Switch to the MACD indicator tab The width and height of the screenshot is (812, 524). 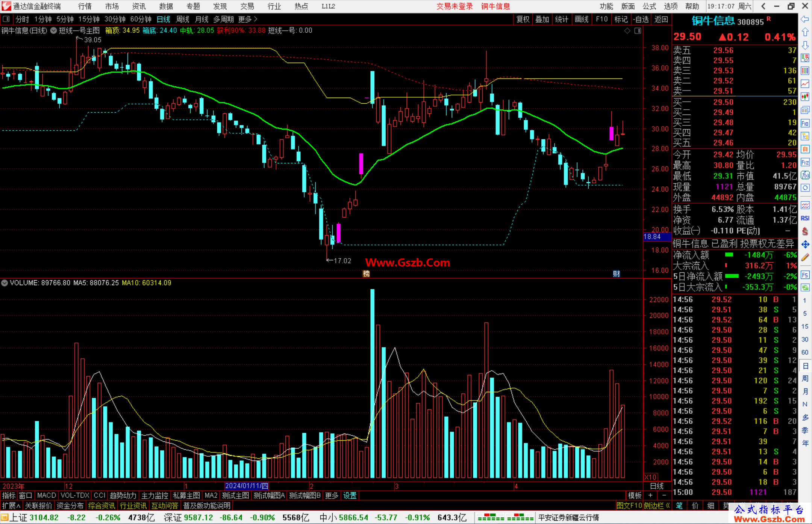tap(47, 495)
